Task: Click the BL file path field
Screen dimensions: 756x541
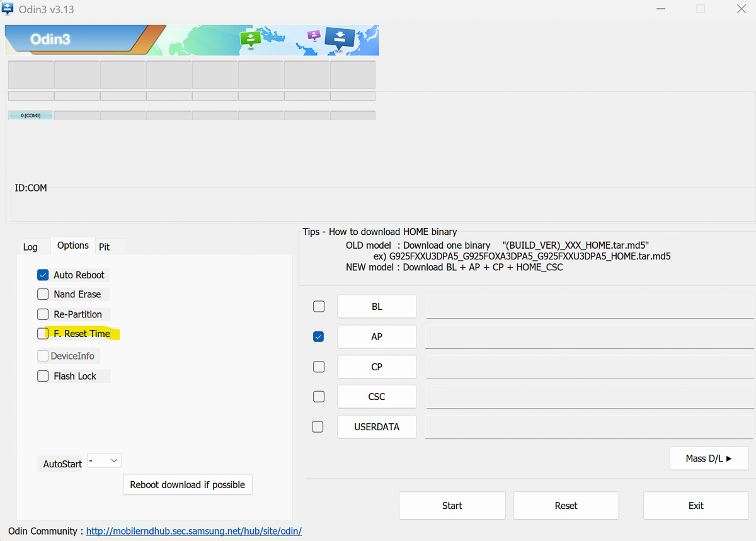Action: [590, 306]
